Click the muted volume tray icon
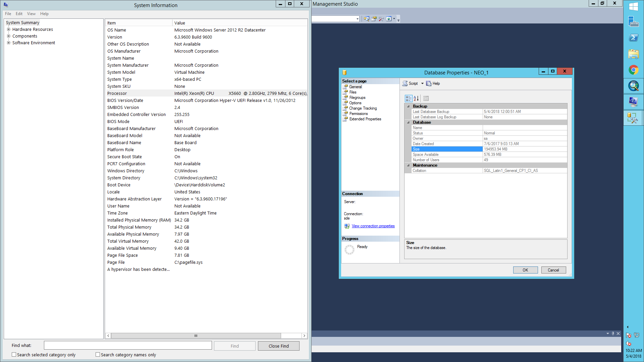644x362 pixels. pos(629,344)
